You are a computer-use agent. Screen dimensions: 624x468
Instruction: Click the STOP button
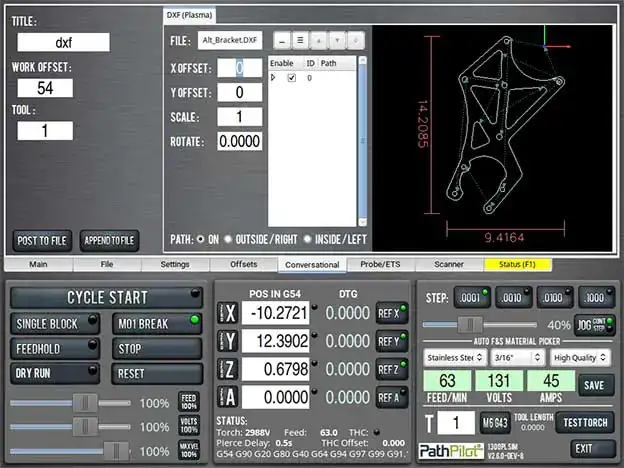click(157, 349)
